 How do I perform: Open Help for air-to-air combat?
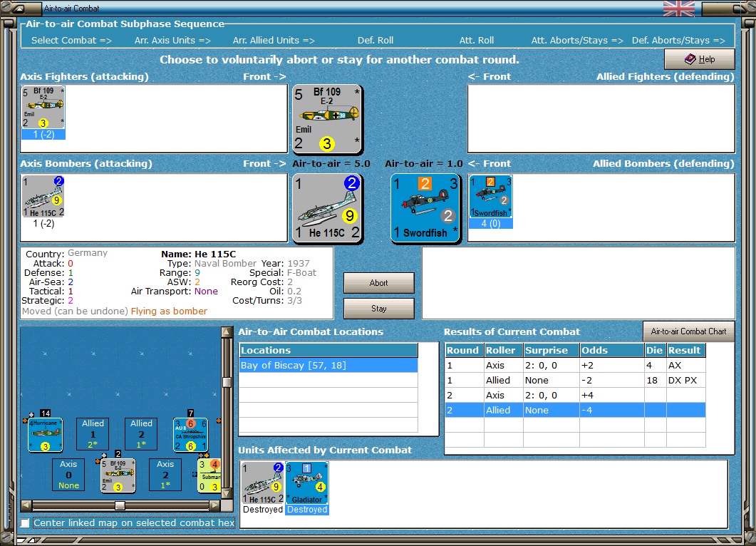pyautogui.click(x=699, y=59)
